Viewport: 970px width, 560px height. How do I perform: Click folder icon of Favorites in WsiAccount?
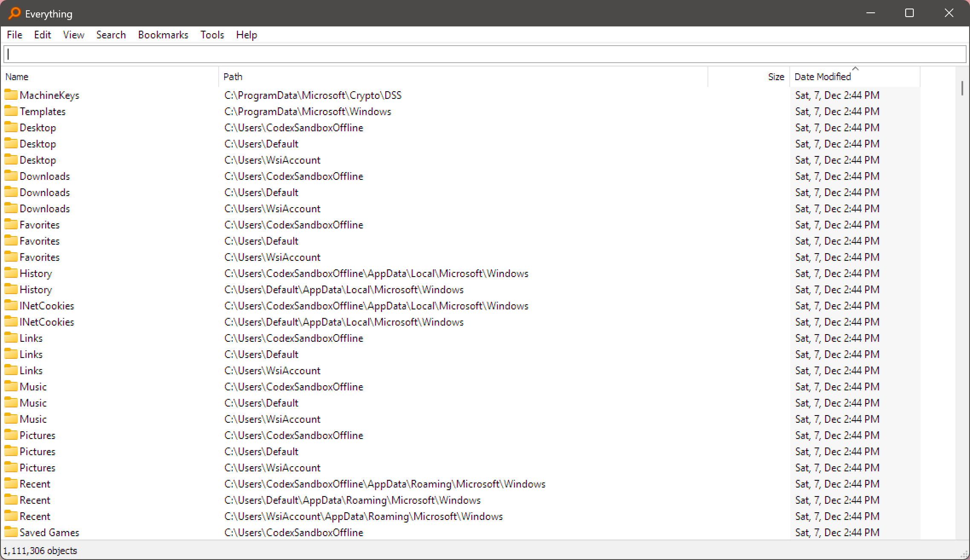(x=11, y=257)
